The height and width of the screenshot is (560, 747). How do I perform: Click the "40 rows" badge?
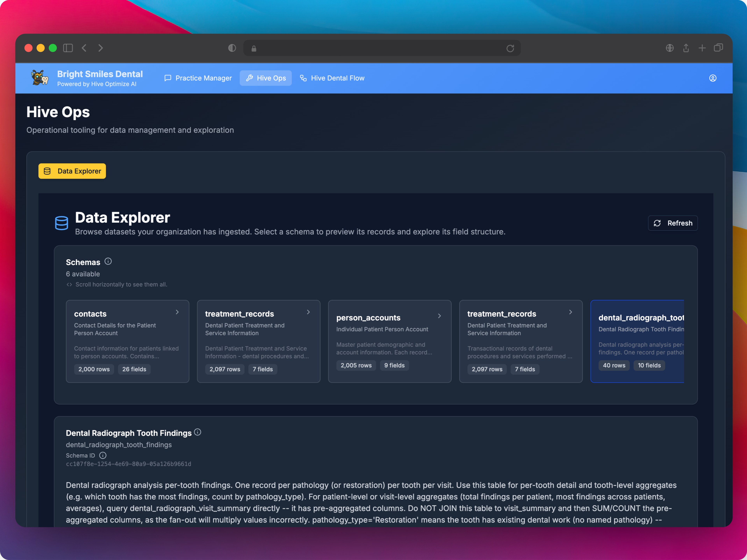pyautogui.click(x=614, y=365)
